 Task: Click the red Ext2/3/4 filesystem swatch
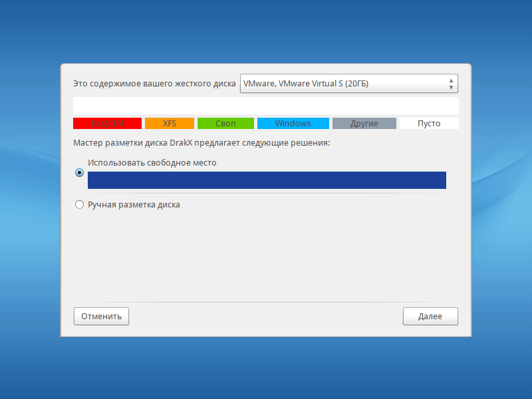[x=106, y=123]
